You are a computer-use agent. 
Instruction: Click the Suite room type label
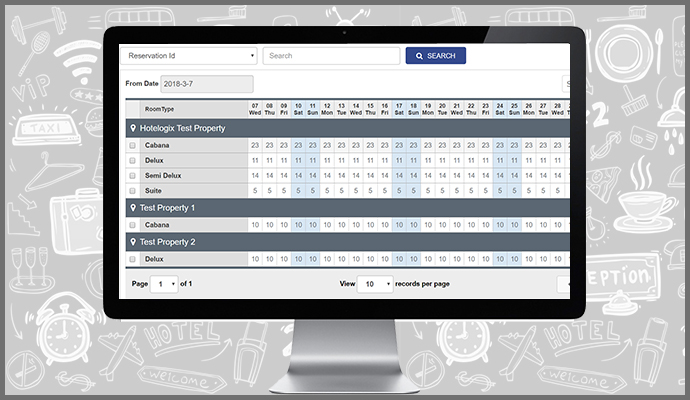(x=153, y=191)
